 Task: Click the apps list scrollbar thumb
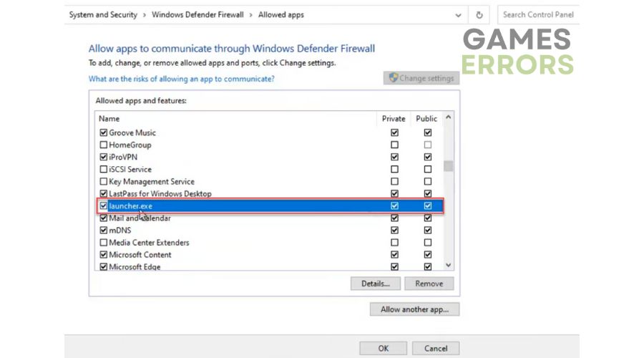[448, 166]
